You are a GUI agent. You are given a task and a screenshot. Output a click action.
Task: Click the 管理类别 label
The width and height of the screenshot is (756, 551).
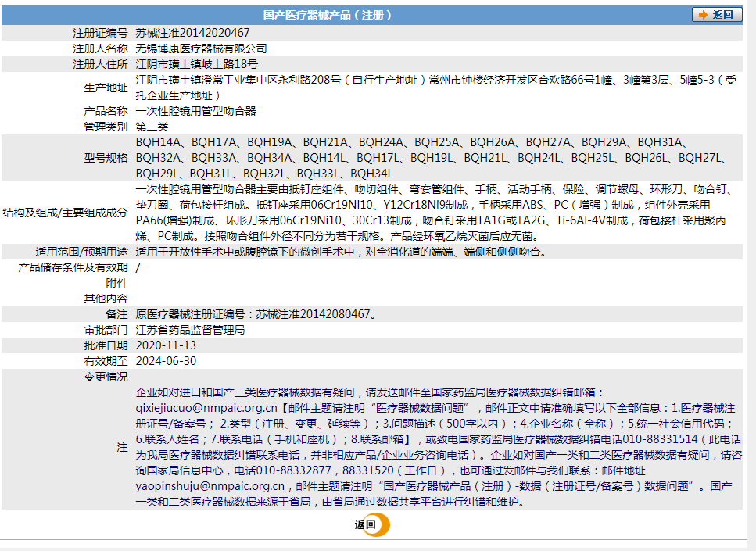106,127
